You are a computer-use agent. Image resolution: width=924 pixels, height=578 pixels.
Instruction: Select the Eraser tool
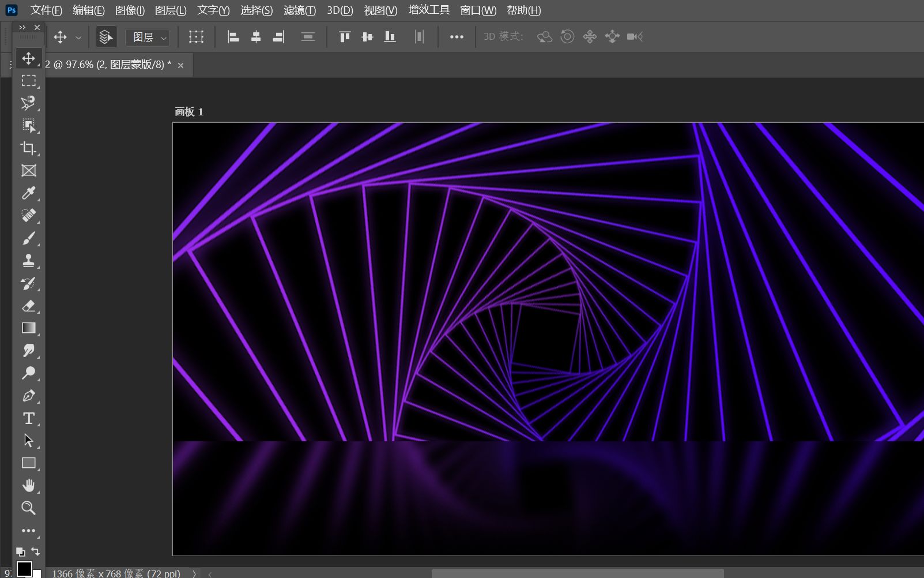(x=28, y=306)
